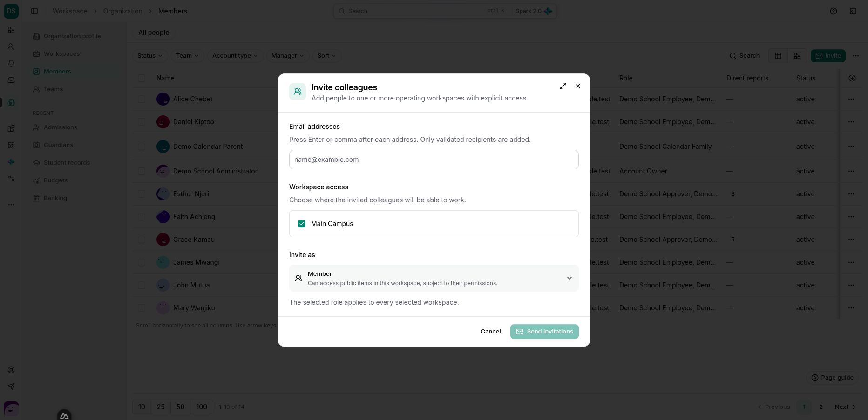868x420 pixels.
Task: Open Budgets recent item
Action: [55, 180]
